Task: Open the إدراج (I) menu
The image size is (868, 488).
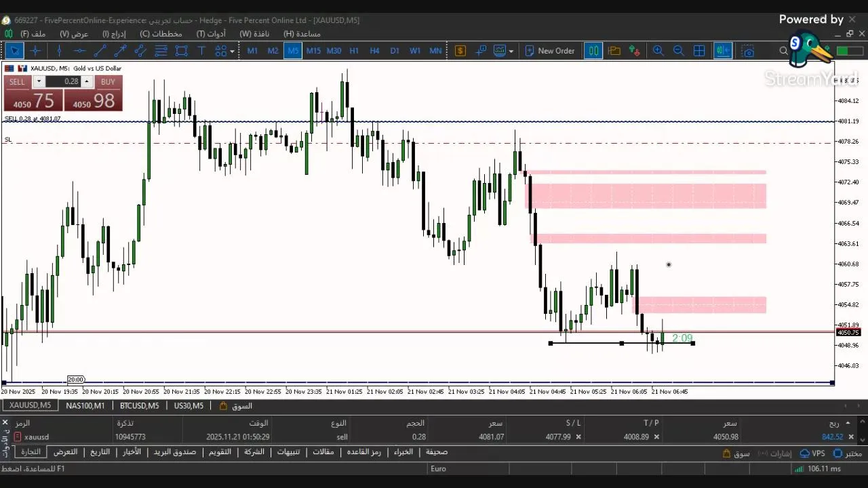Action: [x=114, y=33]
